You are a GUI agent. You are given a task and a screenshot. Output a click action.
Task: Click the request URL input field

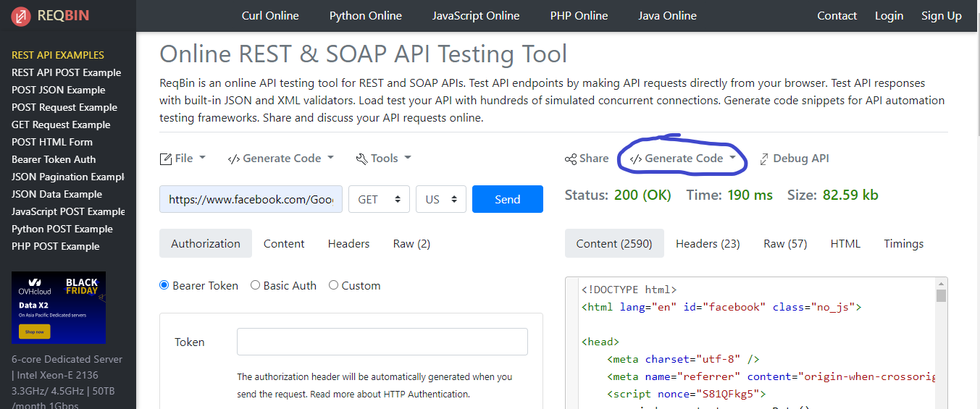pos(251,199)
